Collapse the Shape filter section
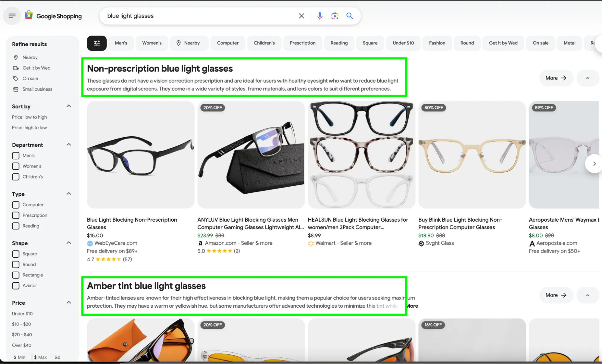 point(69,243)
